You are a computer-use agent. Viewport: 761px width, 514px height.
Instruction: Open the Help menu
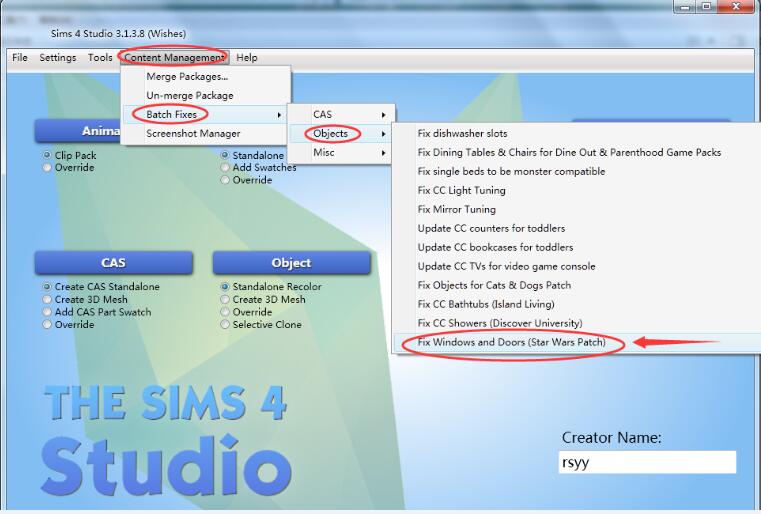(x=247, y=57)
